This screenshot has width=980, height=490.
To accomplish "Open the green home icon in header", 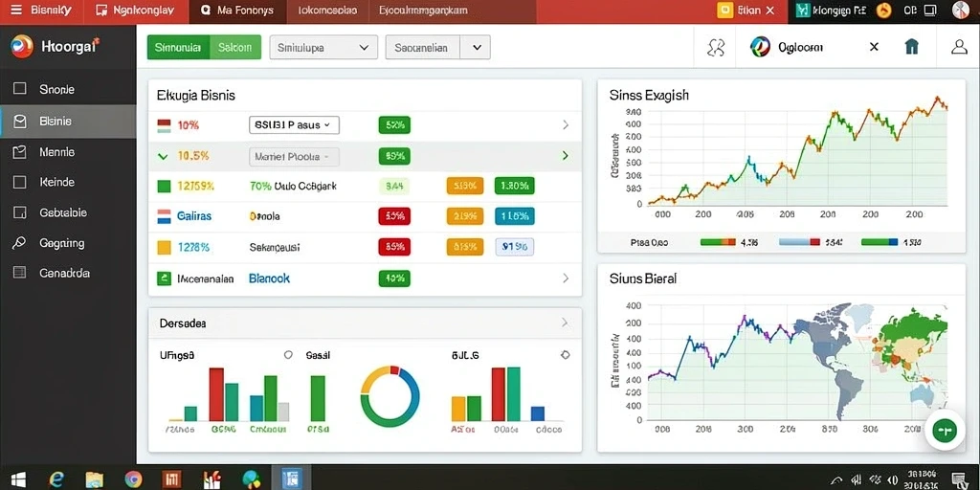I will pyautogui.click(x=912, y=47).
